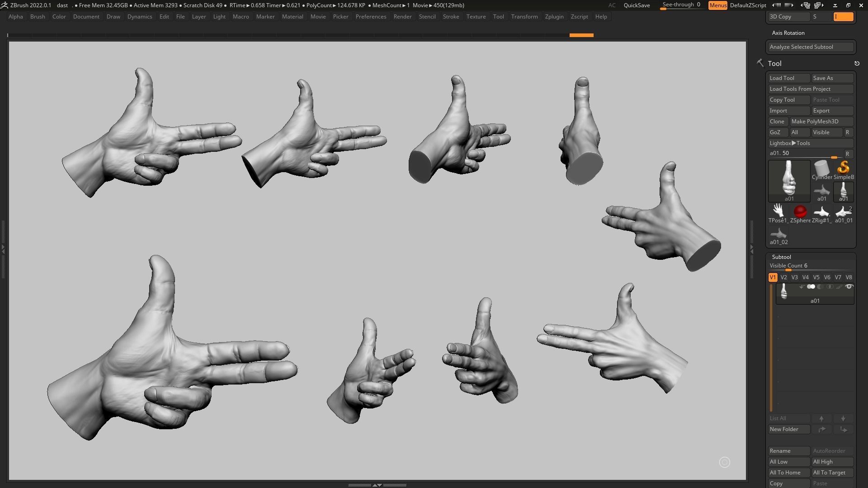Click Make PolyMesh3D button

(821, 122)
